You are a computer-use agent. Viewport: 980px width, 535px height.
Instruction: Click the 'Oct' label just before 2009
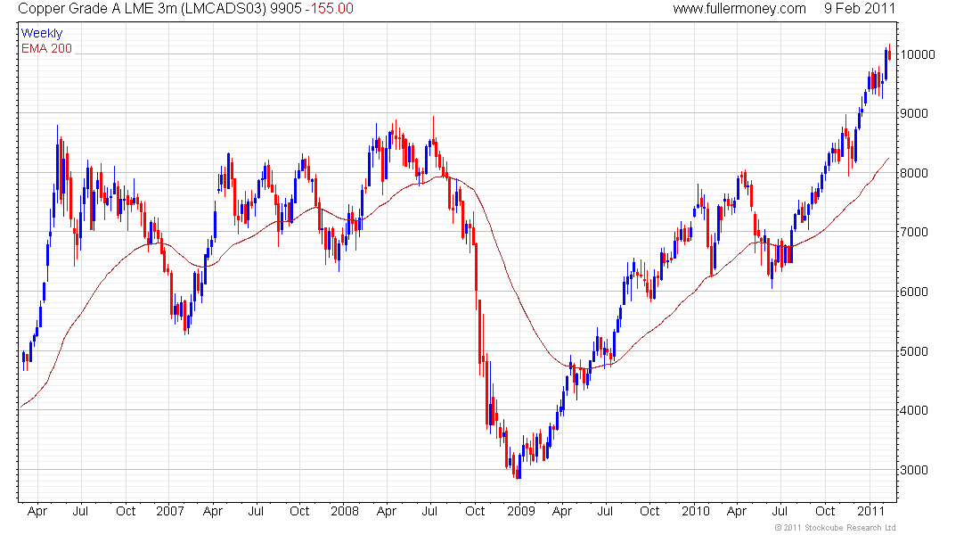pos(475,511)
